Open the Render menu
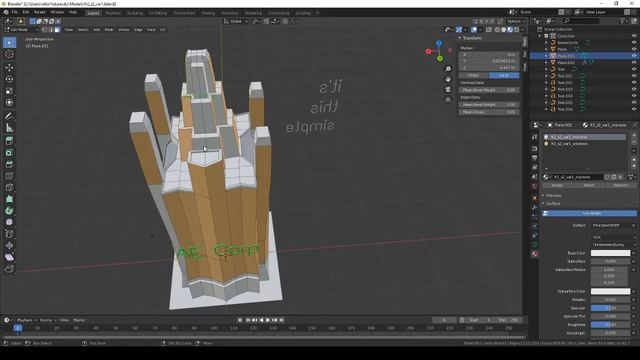640x360 pixels. coord(40,12)
